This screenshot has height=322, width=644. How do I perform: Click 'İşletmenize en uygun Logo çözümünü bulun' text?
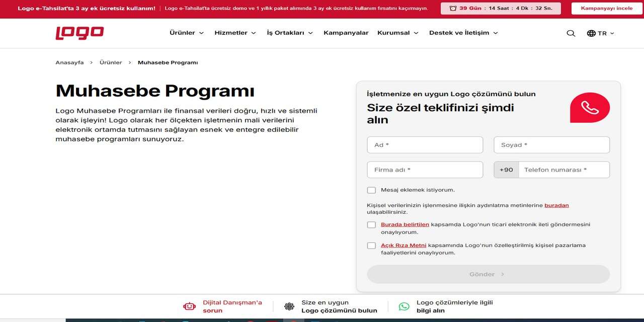[451, 94]
